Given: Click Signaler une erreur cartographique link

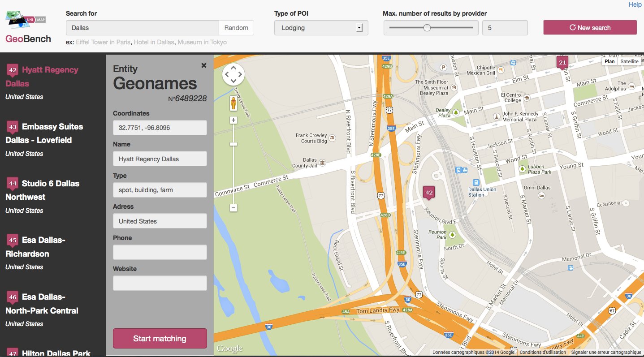Looking at the screenshot, I should point(606,353).
